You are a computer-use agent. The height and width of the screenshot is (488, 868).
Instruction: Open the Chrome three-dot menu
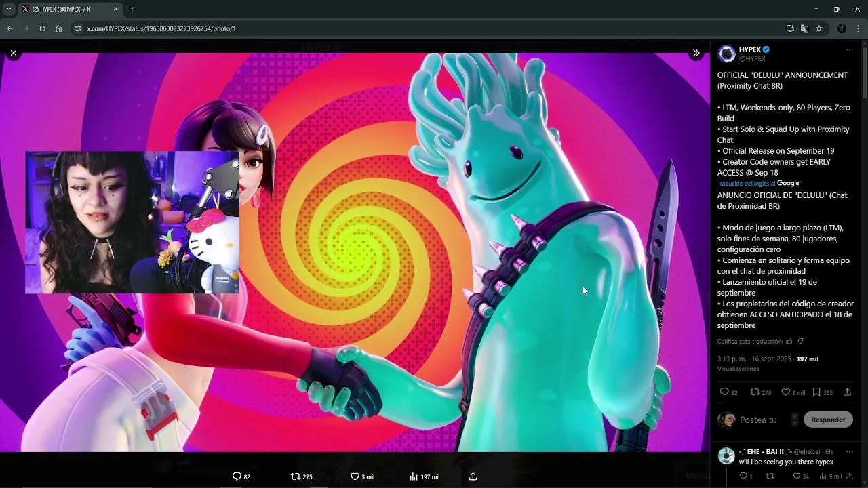[859, 28]
